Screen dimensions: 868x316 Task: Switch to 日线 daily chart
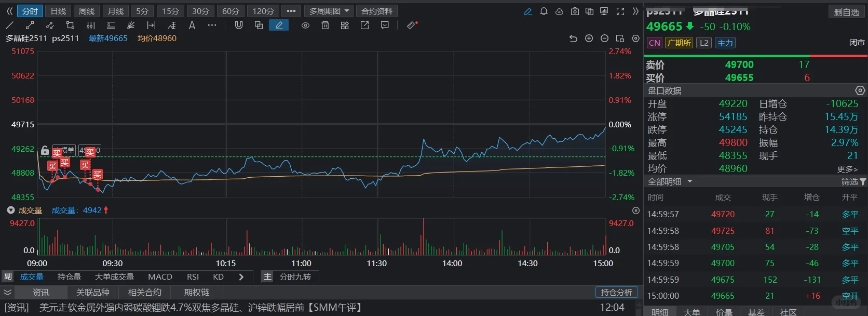pos(58,11)
